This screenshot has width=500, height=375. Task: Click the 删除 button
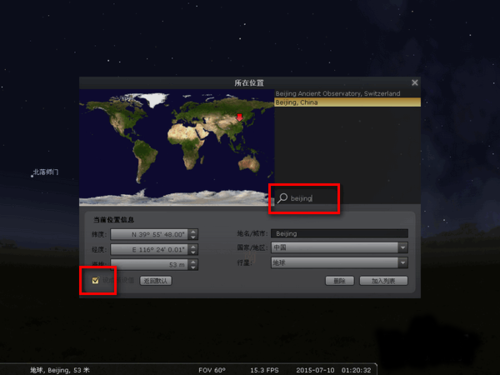pos(340,281)
